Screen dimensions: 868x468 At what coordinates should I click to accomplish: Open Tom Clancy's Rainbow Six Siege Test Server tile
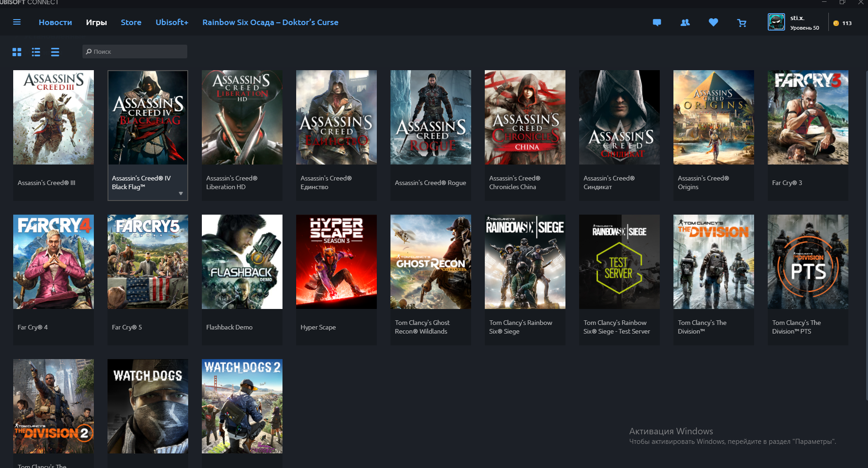point(619,262)
